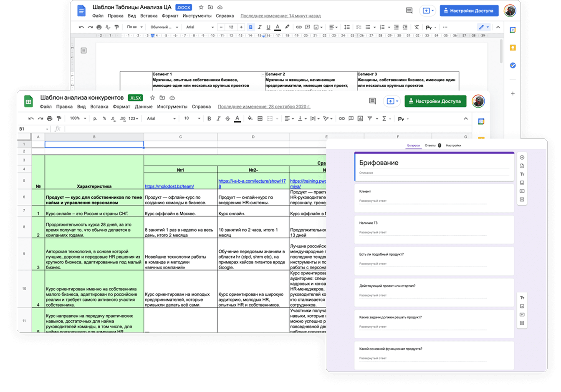
Task: Click the paint format icon in Docs
Action: pos(116,27)
